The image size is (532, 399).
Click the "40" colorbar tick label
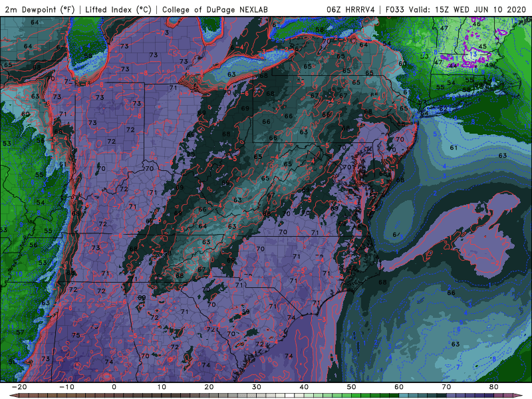point(304,387)
